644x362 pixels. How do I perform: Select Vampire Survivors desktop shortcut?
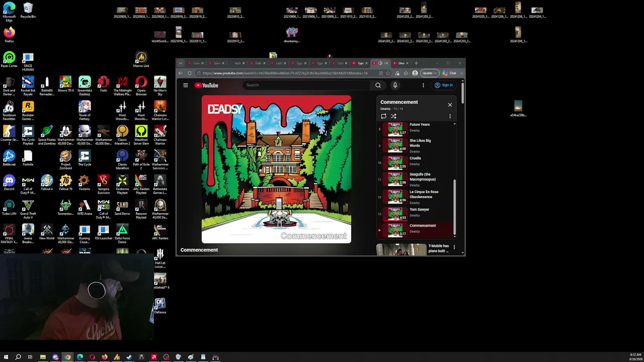[104, 185]
